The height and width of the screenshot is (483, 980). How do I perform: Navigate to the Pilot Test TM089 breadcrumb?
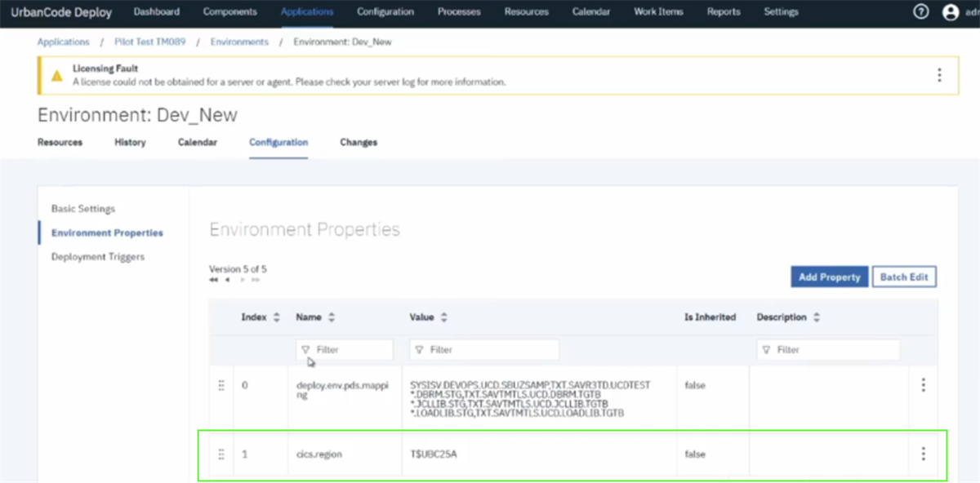(149, 41)
